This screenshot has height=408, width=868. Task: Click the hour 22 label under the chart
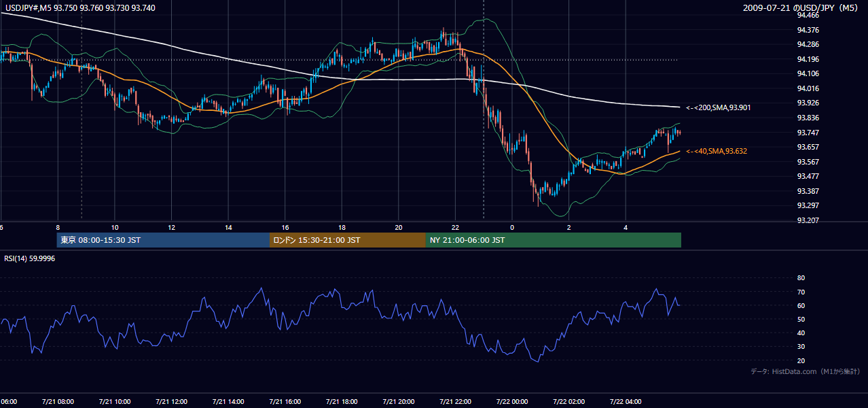tap(455, 227)
